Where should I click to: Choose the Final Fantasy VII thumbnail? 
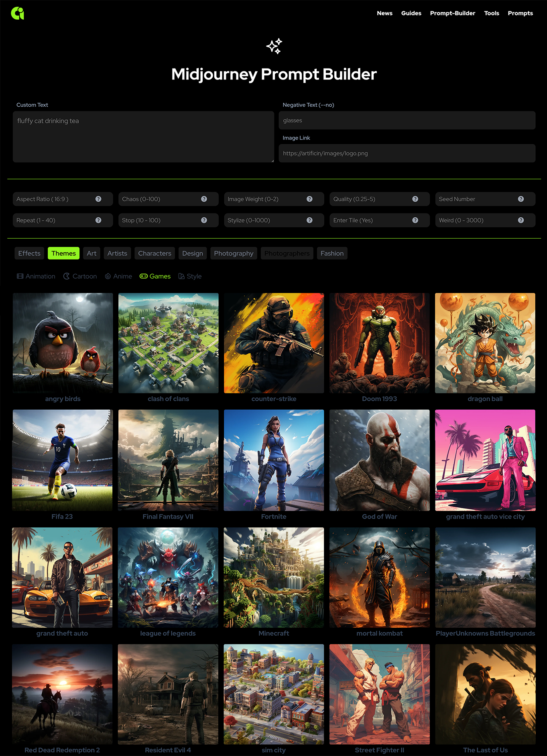[x=168, y=460]
